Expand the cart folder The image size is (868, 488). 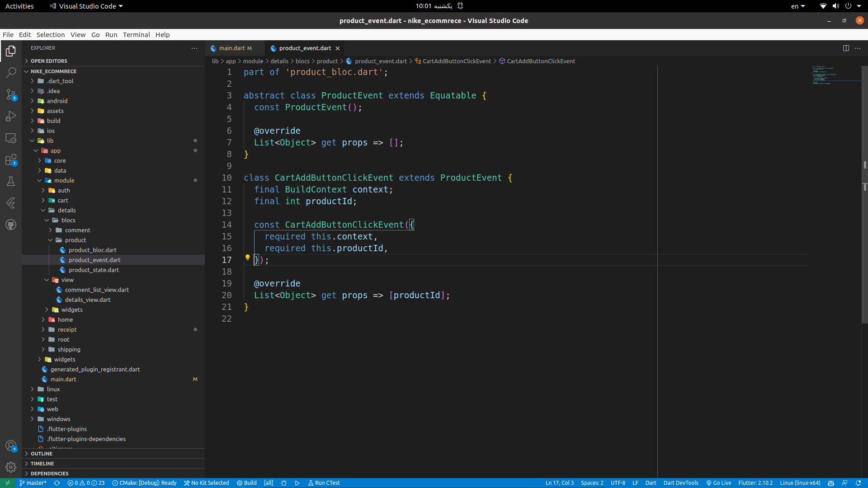click(113, 200)
